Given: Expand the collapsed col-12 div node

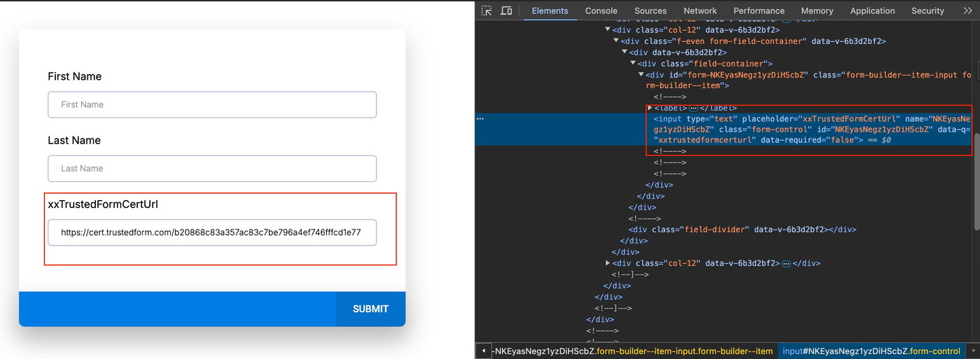Looking at the screenshot, I should coord(608,263).
